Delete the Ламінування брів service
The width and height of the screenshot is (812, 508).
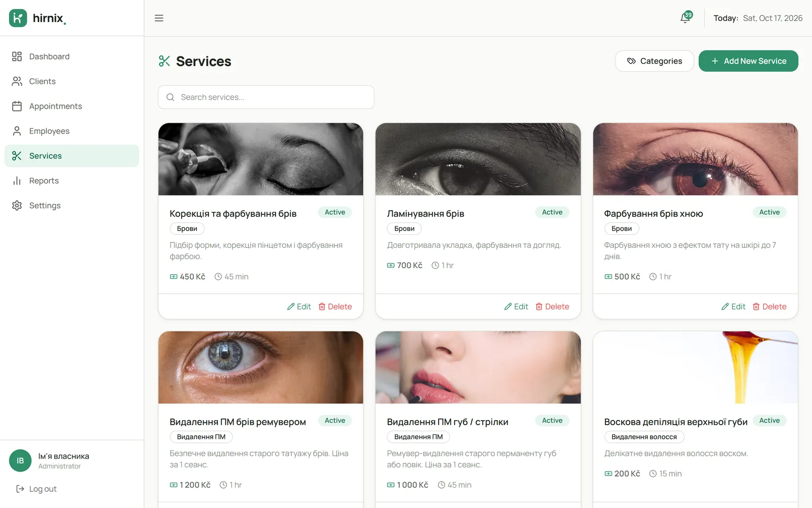(x=552, y=307)
